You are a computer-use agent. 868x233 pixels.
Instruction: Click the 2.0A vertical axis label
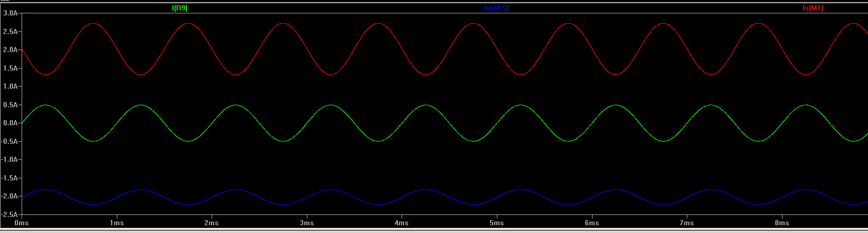point(10,49)
